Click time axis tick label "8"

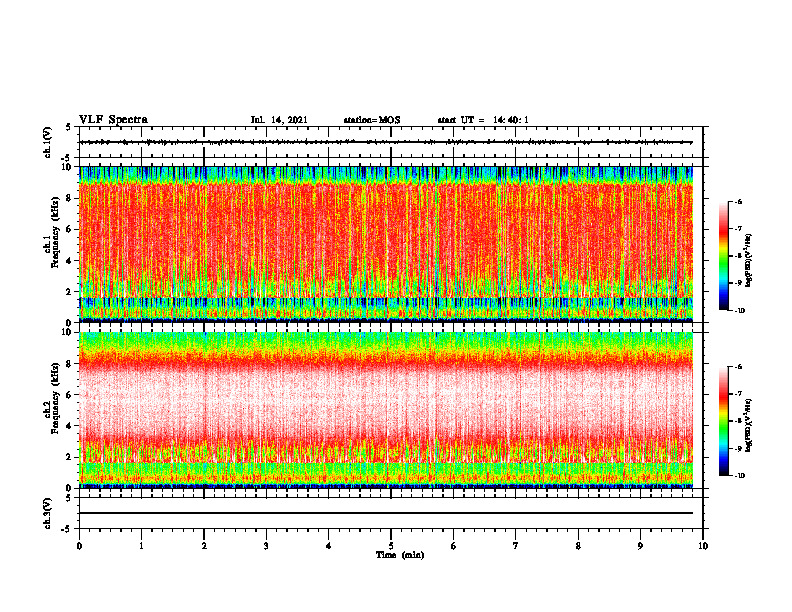click(578, 546)
